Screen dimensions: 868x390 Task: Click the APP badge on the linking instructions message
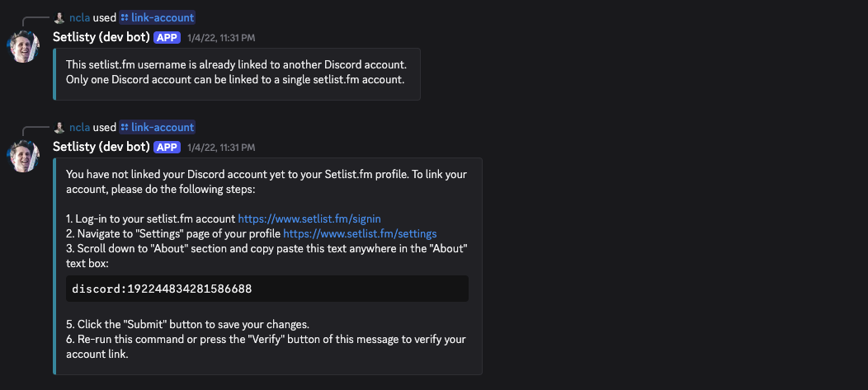click(x=167, y=147)
